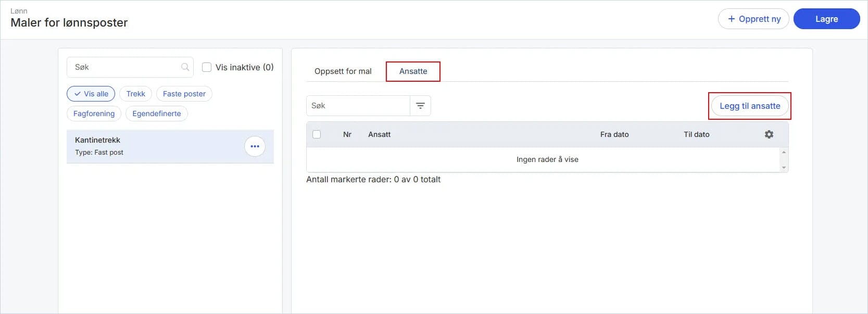Image resolution: width=868 pixels, height=314 pixels.
Task: Switch to the Ansatte tab
Action: (413, 71)
